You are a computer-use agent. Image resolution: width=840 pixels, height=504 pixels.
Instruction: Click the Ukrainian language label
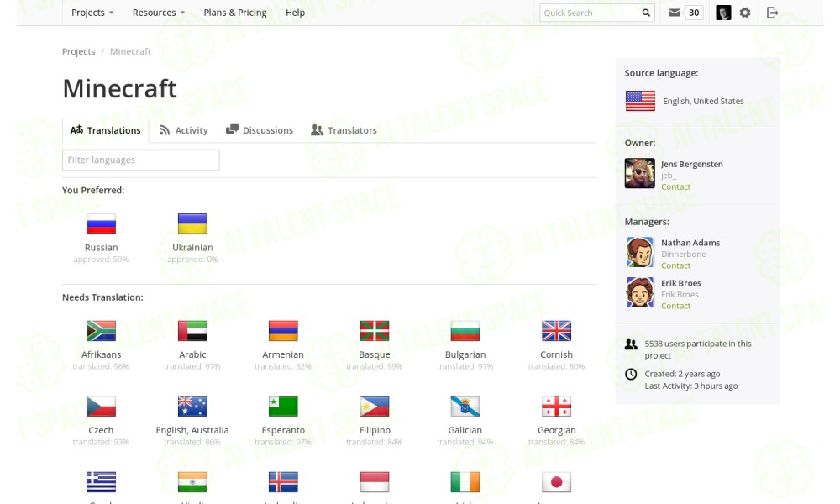tap(192, 248)
